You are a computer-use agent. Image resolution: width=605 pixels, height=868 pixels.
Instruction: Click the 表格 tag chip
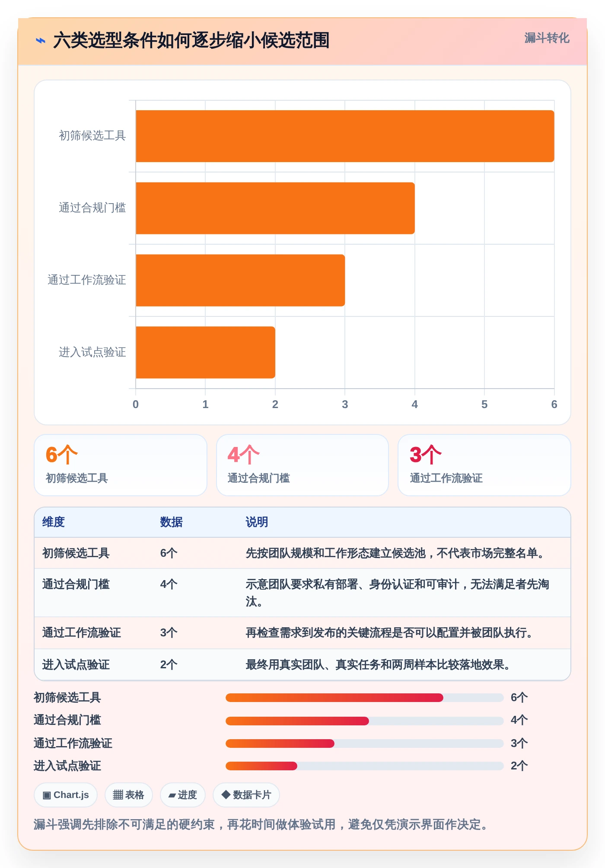pos(128,795)
